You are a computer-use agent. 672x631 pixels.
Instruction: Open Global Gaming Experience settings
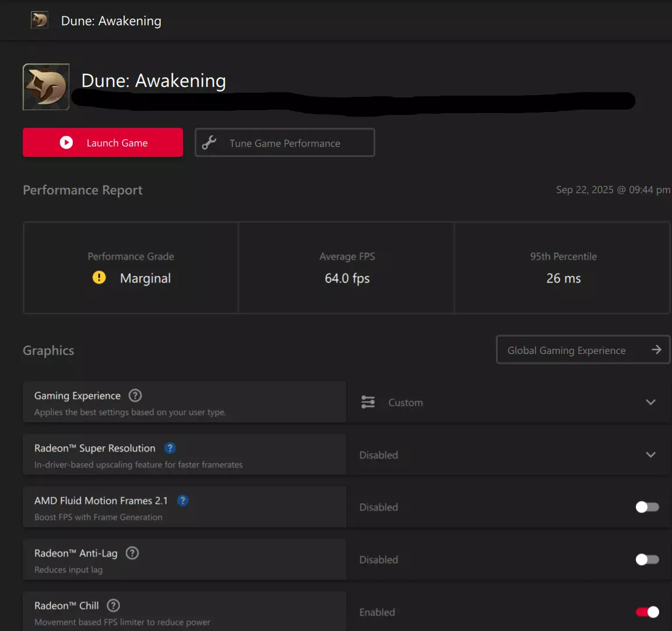[x=583, y=350]
